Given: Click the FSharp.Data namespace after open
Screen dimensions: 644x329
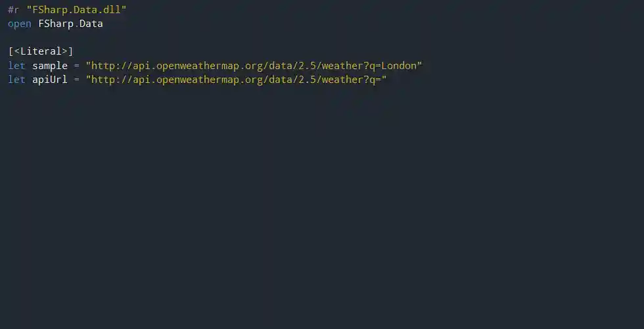Looking at the screenshot, I should click(x=71, y=24).
